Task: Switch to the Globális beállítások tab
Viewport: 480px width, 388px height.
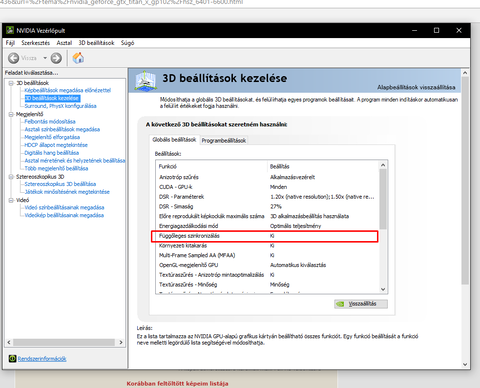Action: pos(174,140)
